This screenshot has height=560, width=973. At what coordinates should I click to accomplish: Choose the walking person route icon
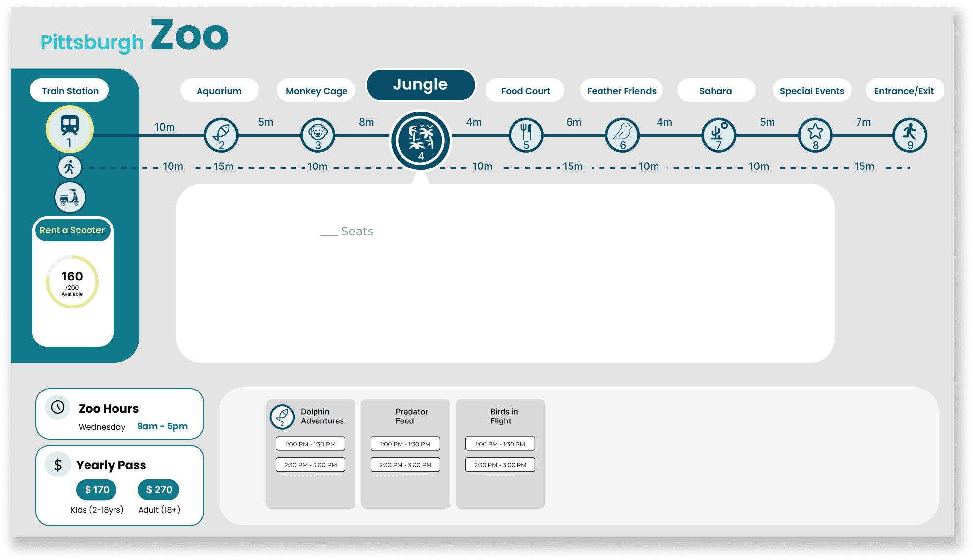click(x=70, y=168)
